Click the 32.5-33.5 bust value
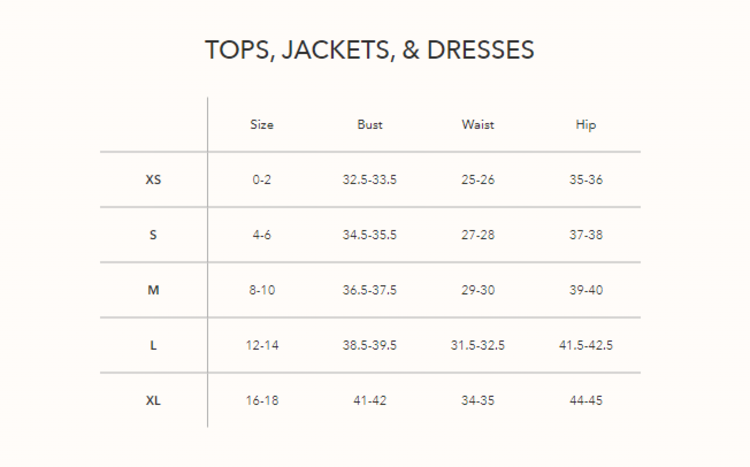Viewport: 750px width, 467px height. click(369, 180)
